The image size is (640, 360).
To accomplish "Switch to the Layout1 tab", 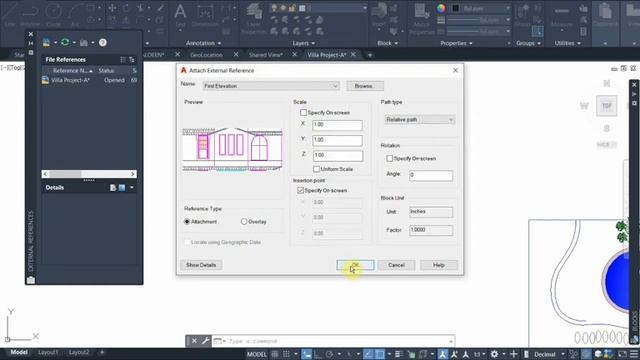I will [x=48, y=352].
